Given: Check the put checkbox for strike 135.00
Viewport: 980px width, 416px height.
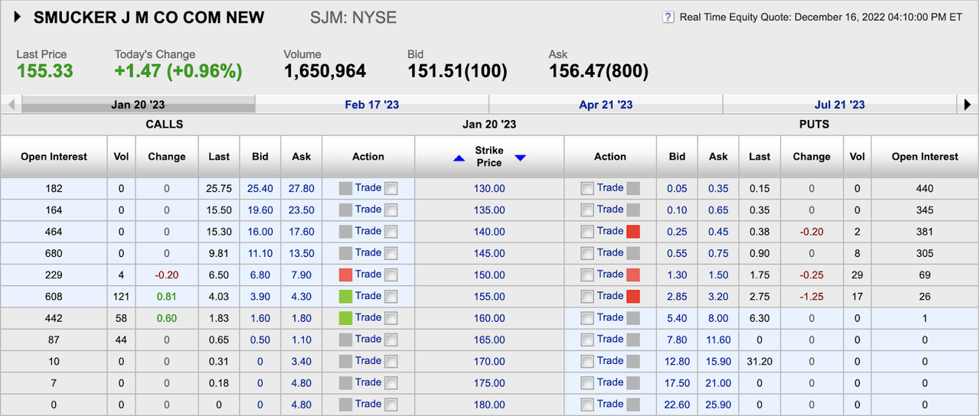Looking at the screenshot, I should click(x=587, y=210).
